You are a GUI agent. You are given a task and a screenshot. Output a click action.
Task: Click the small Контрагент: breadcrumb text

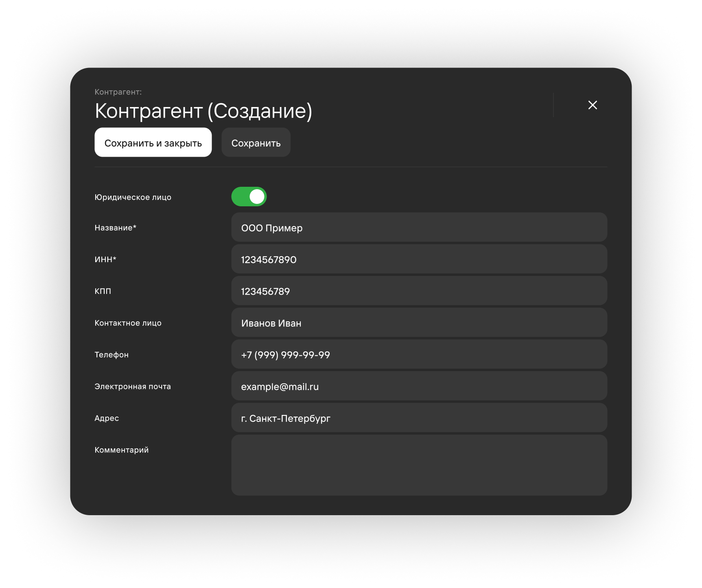pyautogui.click(x=118, y=92)
